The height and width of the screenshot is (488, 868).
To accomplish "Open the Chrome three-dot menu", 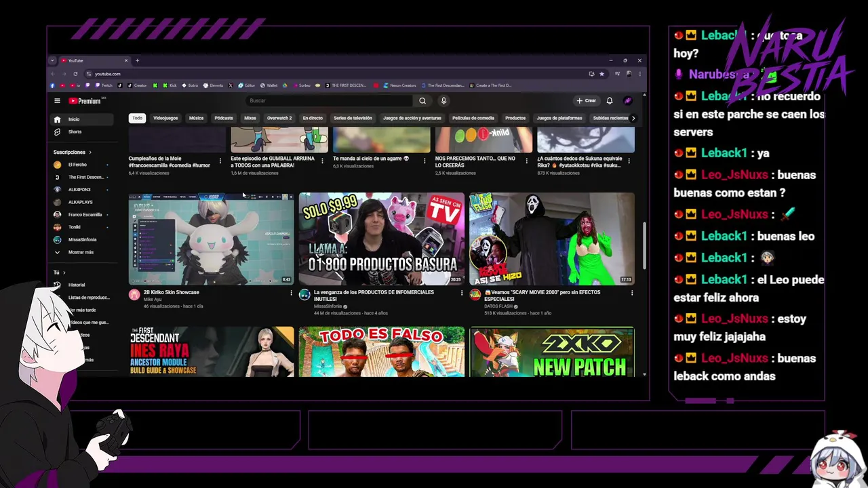I will coord(639,74).
